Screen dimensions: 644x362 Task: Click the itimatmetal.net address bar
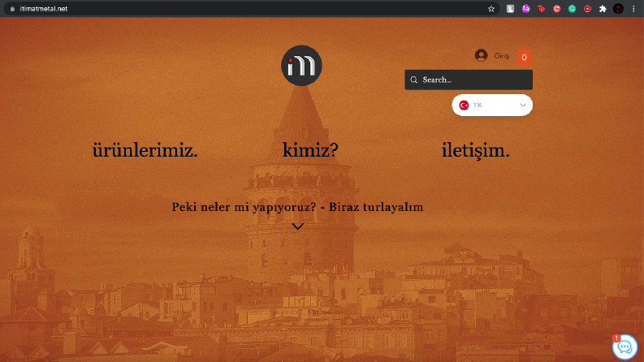coord(251,9)
